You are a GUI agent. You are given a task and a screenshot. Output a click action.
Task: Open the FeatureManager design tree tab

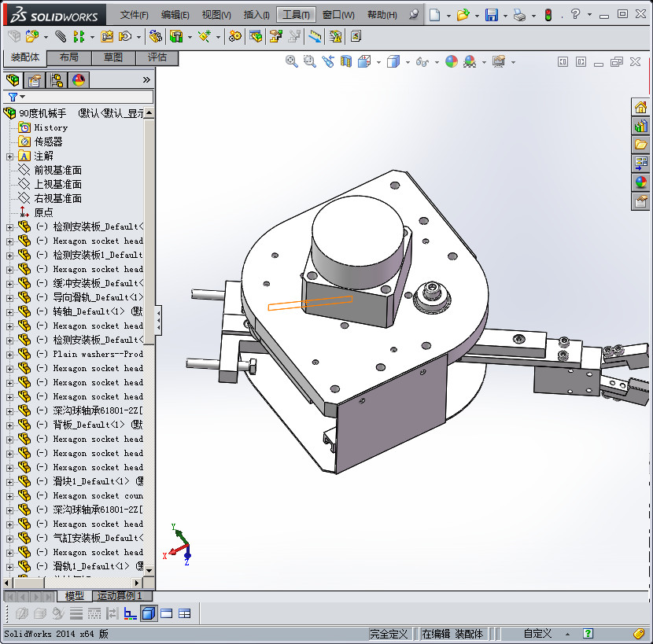click(13, 79)
